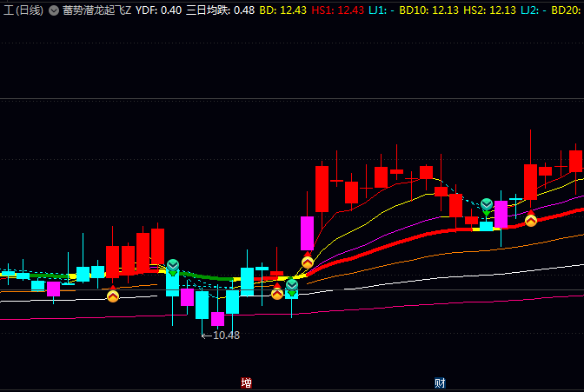Click the buy arrow beside the middle sell signal
Screen dimensions: 584x392
tap(276, 292)
